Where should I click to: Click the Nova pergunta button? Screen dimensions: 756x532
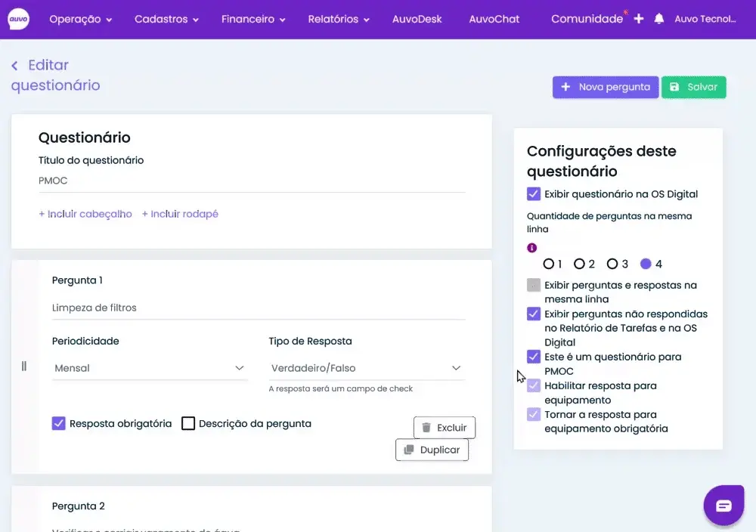(606, 87)
